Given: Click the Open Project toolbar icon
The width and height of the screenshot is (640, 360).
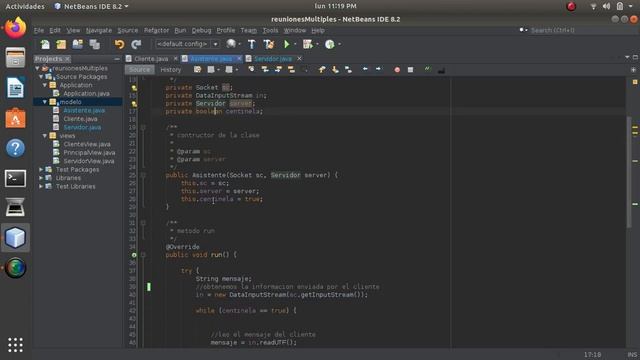Looking at the screenshot, I should [78, 44].
